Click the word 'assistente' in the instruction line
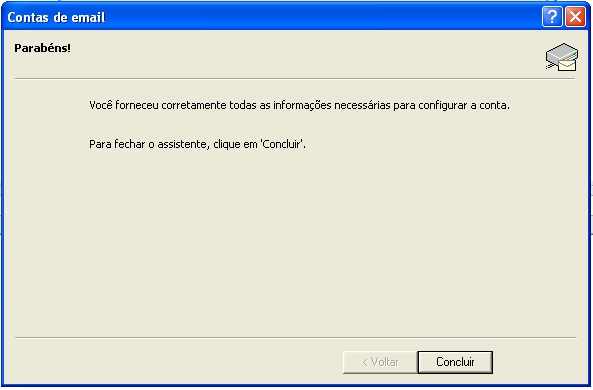 (x=182, y=144)
